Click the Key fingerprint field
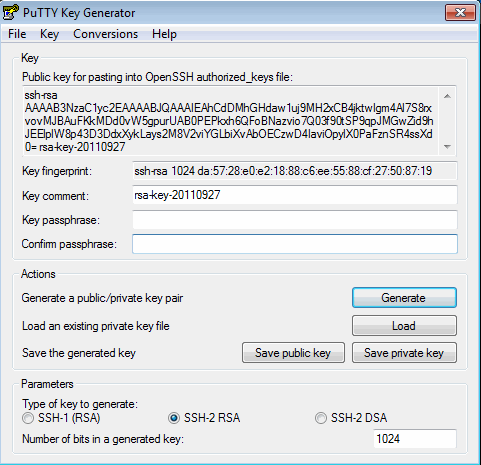The height and width of the screenshot is (465, 481). [295, 171]
